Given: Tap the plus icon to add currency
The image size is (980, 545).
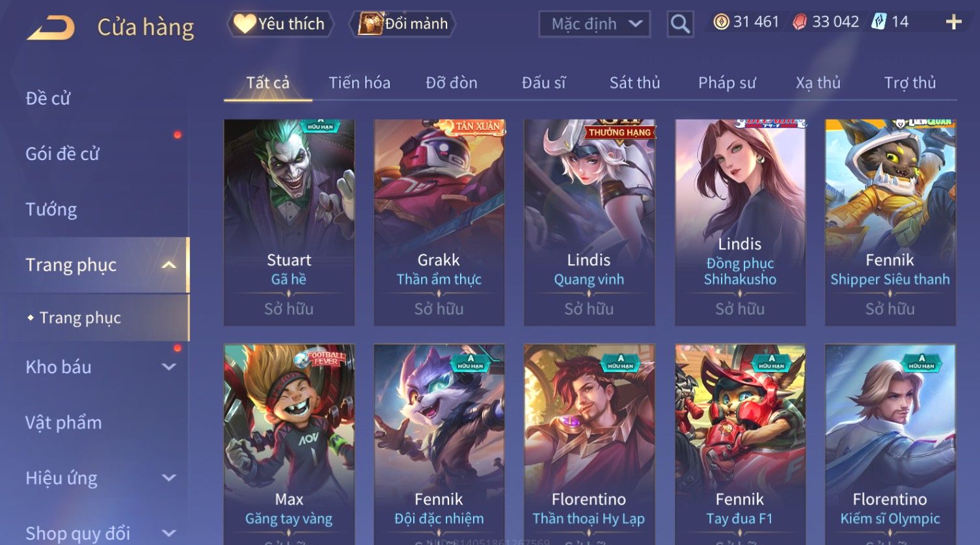Looking at the screenshot, I should tap(953, 22).
